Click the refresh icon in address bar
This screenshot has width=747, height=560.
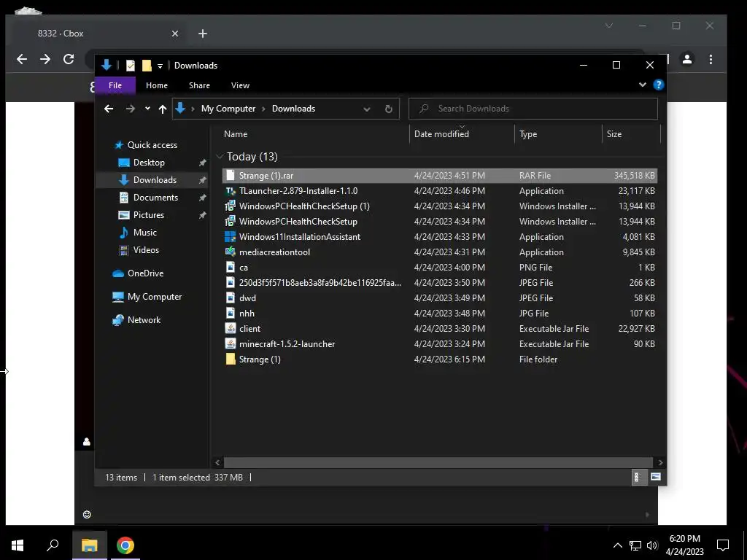tap(388, 109)
